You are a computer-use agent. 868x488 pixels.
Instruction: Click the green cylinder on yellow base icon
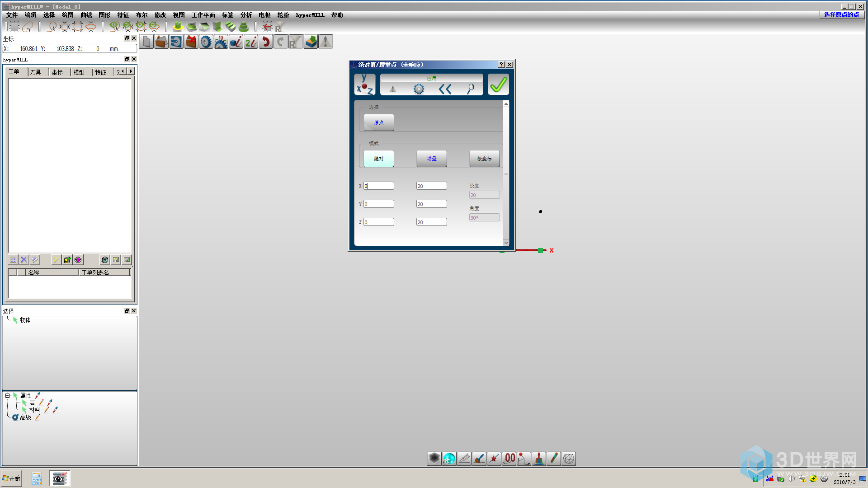(x=178, y=27)
